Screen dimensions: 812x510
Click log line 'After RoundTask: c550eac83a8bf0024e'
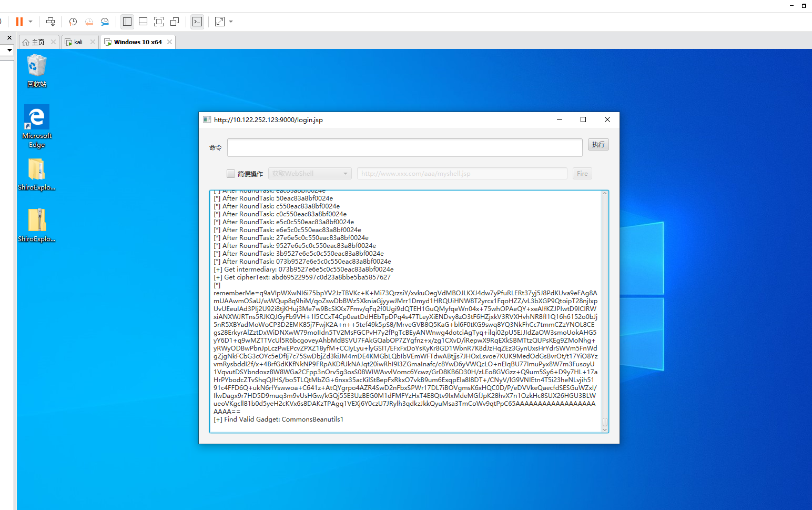(x=277, y=206)
